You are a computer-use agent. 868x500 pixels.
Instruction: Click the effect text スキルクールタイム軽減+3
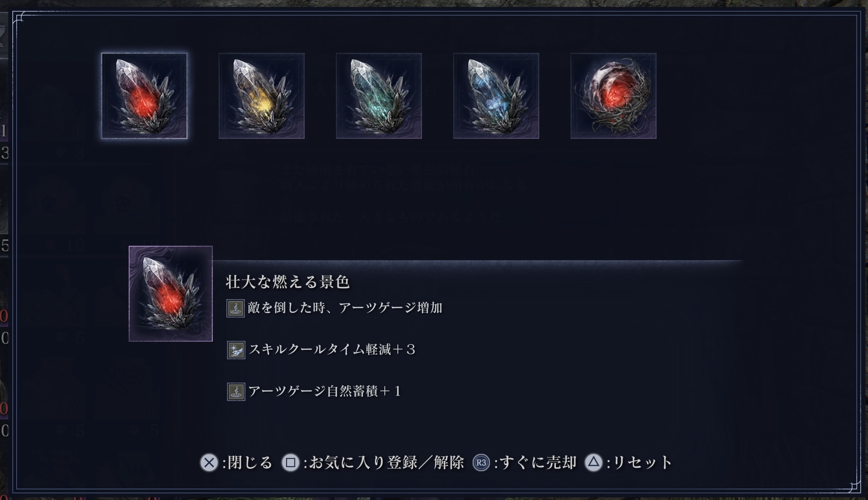tap(332, 350)
